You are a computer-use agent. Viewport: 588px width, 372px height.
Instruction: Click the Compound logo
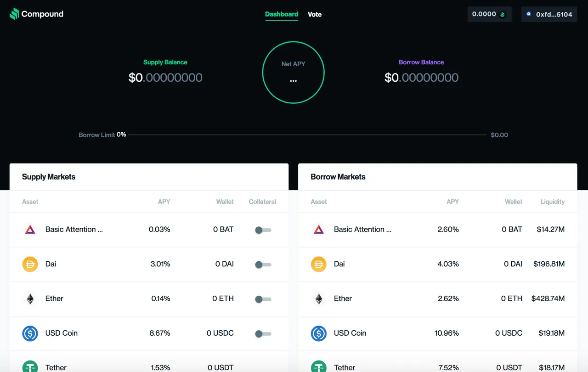pyautogui.click(x=37, y=14)
